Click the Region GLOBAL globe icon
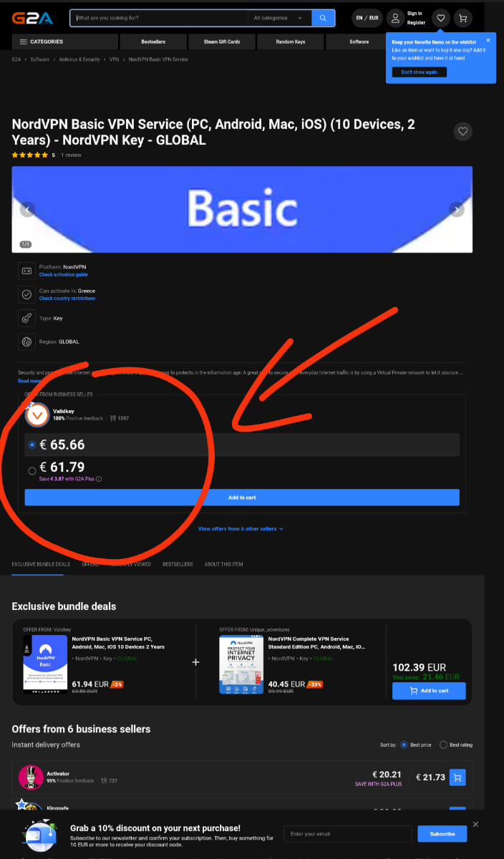Screen dimensions: 504x859 [x=26, y=341]
